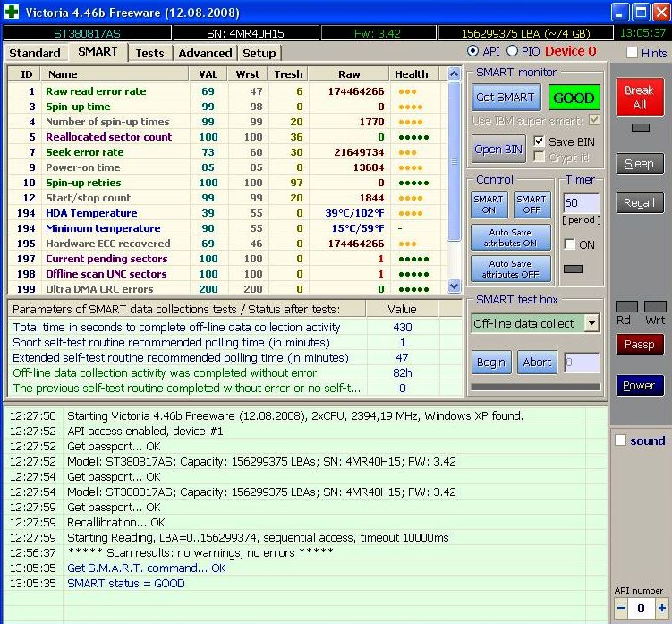
Task: Select the Power-on time row
Action: pos(227,167)
